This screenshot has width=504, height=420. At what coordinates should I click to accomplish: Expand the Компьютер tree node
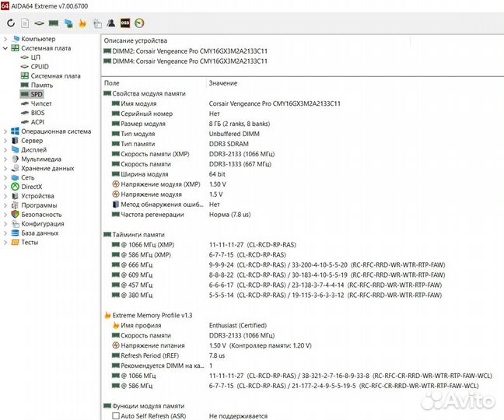(x=5, y=39)
